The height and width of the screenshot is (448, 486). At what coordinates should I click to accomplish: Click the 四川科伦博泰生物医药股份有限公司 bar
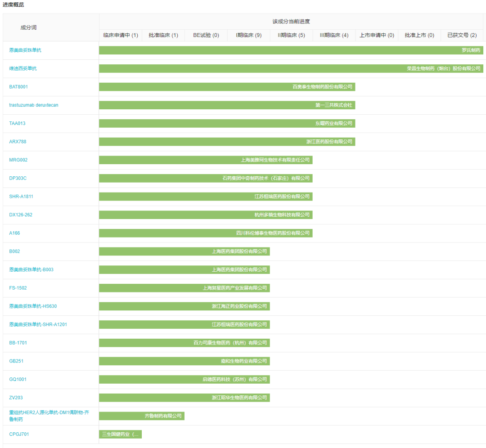206,233
